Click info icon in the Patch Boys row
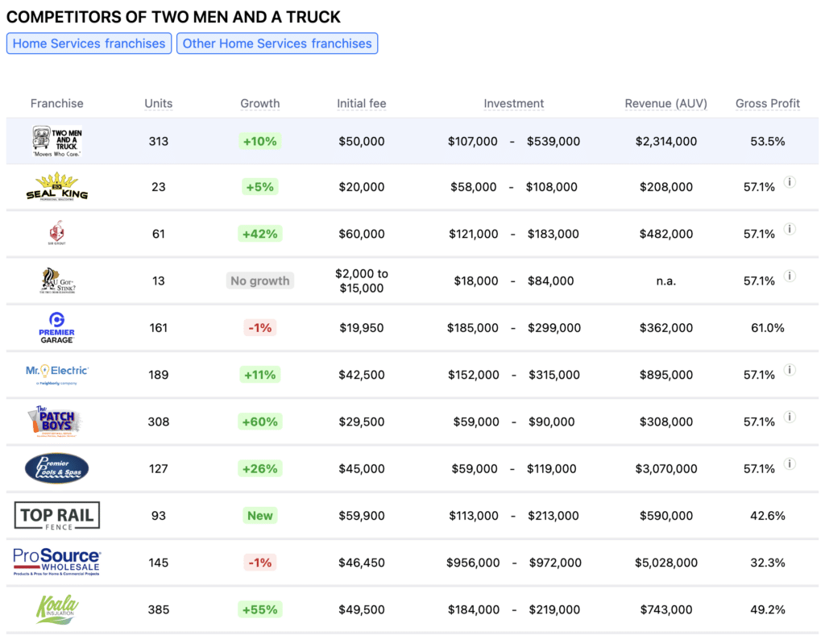This screenshot has height=644, width=825. pos(790,417)
